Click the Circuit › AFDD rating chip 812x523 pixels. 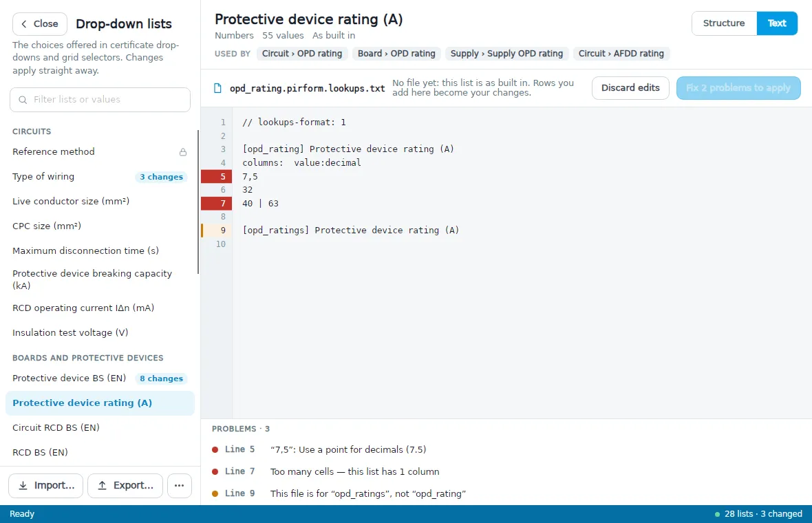click(621, 54)
